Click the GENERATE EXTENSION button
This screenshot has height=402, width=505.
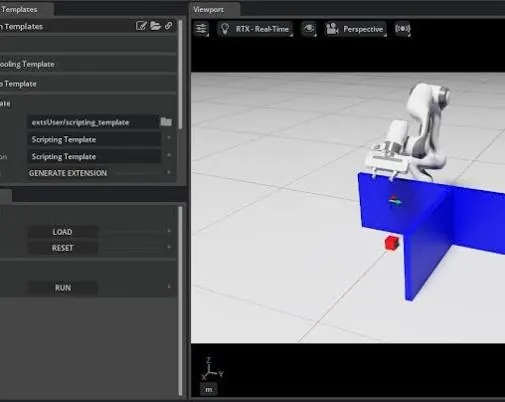tap(68, 173)
